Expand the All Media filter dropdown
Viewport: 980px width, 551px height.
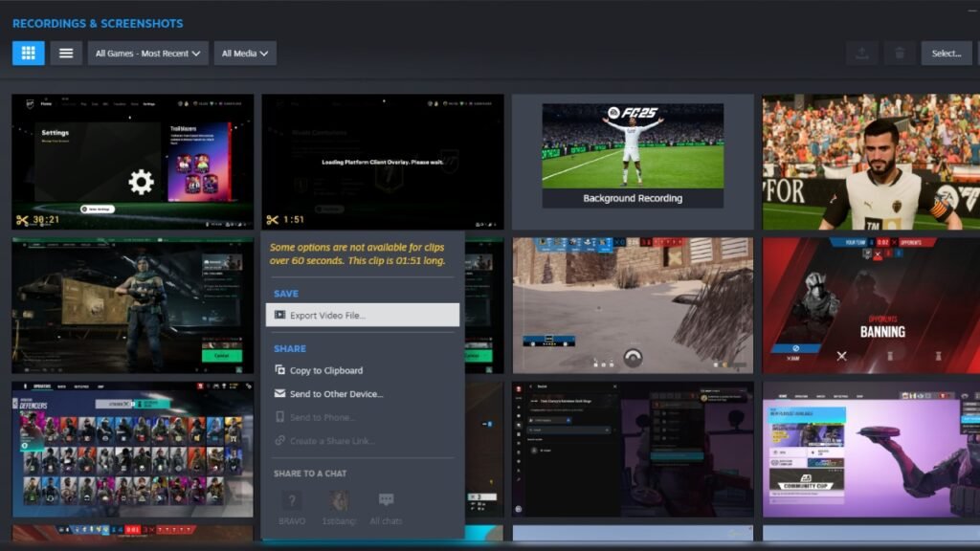pyautogui.click(x=245, y=54)
